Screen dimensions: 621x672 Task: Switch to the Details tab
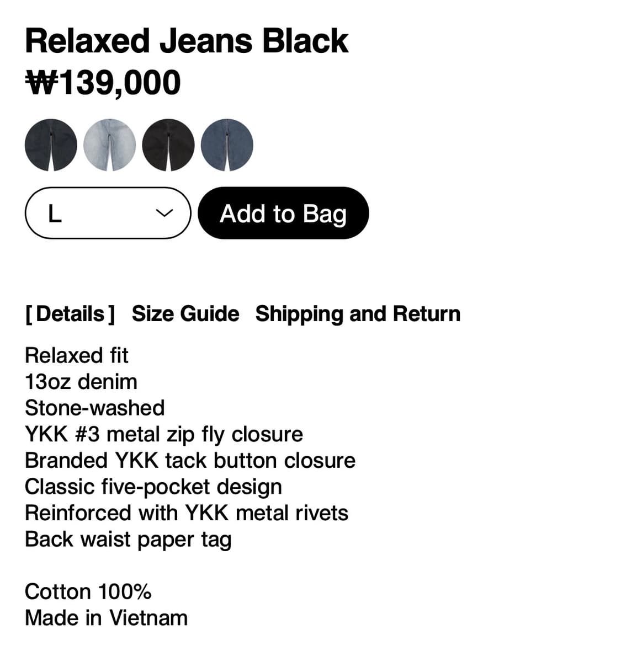click(x=70, y=314)
